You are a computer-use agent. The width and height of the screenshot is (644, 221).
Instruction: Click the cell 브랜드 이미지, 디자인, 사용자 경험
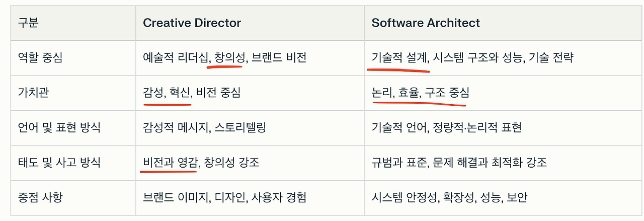pos(224,197)
